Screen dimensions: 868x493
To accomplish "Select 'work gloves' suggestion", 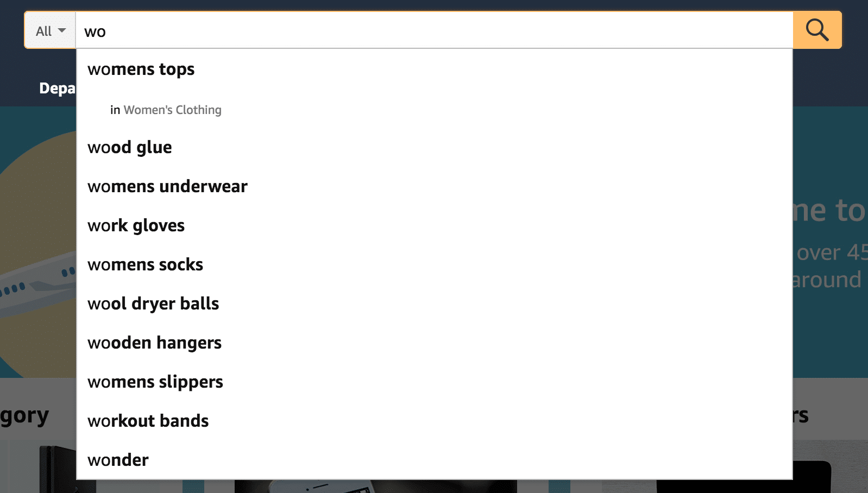I will click(x=434, y=225).
